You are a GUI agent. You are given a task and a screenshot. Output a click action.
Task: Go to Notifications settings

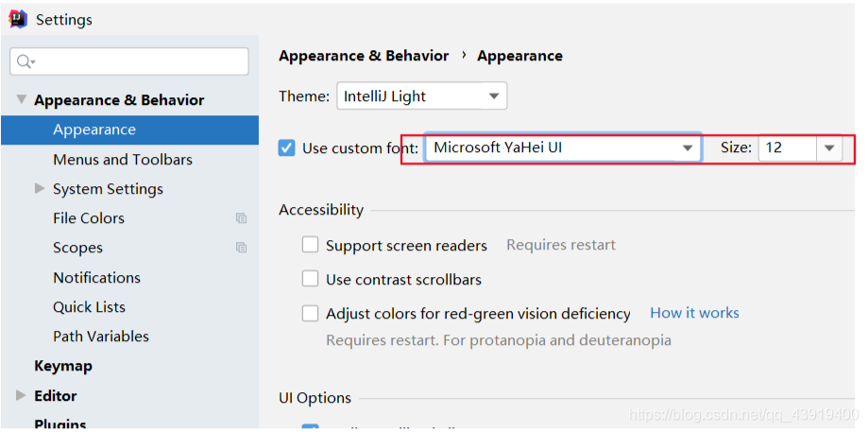click(x=96, y=278)
